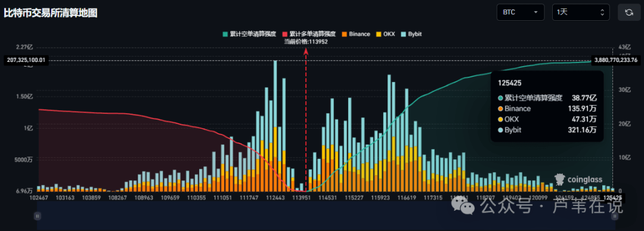Click the refresh icon button at top right
644x231 pixels.
click(x=629, y=13)
